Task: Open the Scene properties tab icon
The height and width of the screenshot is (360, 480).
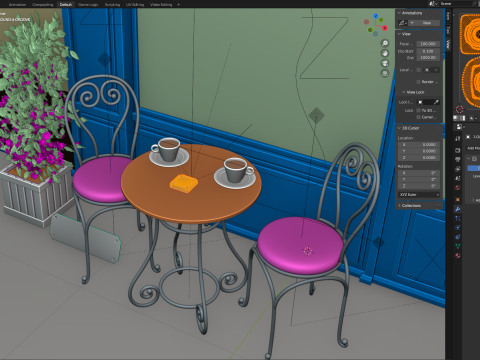Action: click(x=458, y=178)
